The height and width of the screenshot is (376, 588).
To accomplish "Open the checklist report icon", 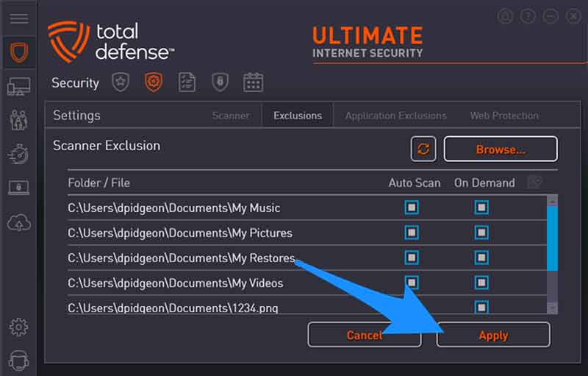I will click(x=187, y=82).
